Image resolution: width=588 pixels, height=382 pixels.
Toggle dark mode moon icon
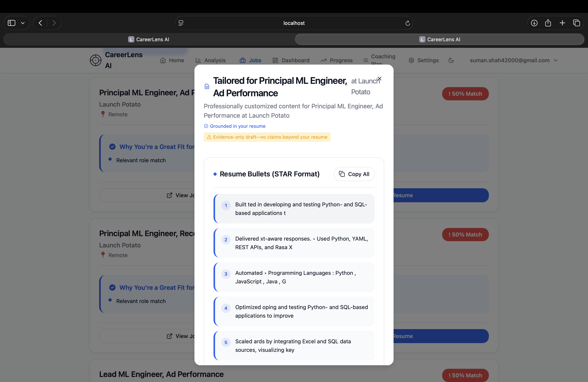tap(451, 60)
